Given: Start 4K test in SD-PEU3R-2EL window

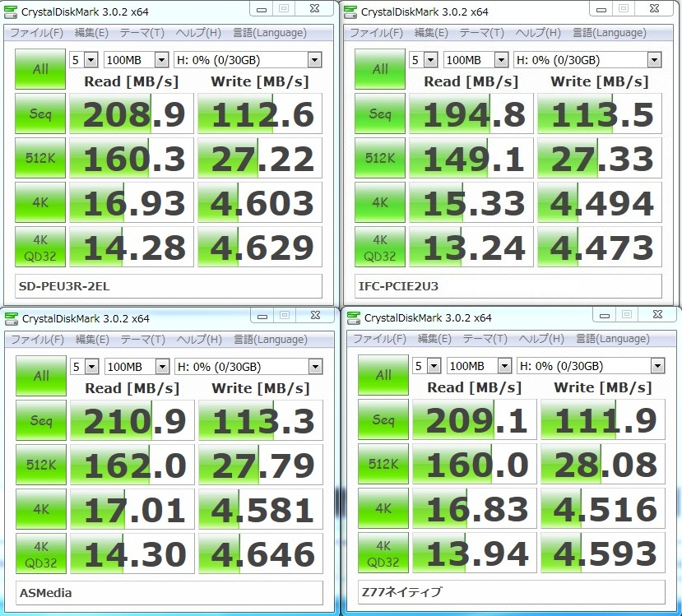Looking at the screenshot, I should coord(40,202).
